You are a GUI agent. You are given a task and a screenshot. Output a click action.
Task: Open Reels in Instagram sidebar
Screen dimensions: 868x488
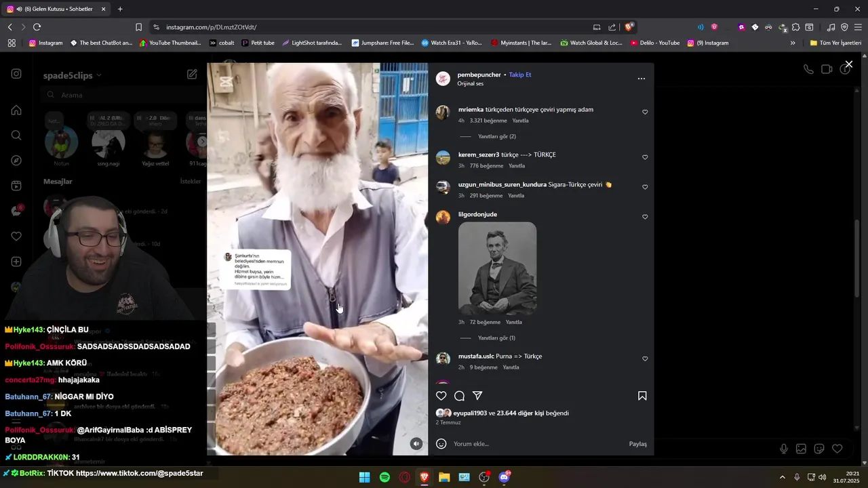(x=16, y=186)
